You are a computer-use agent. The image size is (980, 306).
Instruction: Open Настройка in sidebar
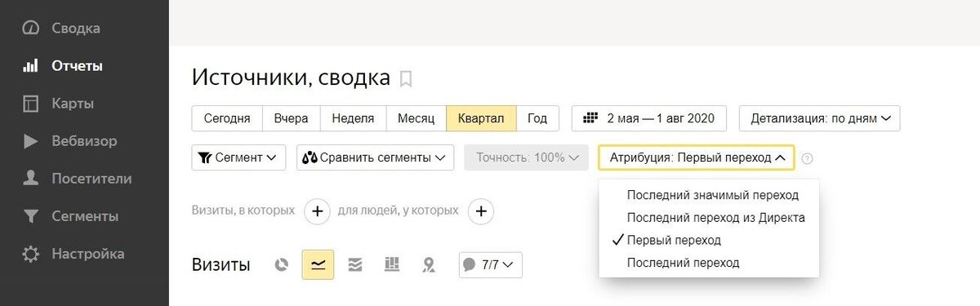88,254
